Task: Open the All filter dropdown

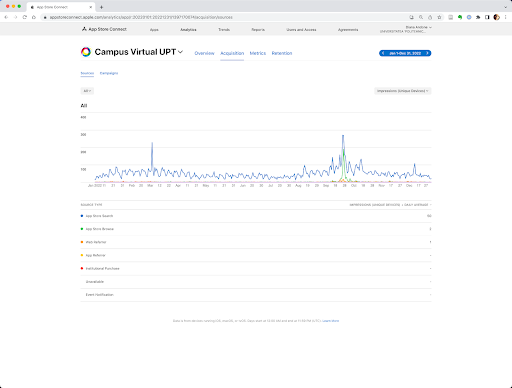Action: (x=87, y=91)
